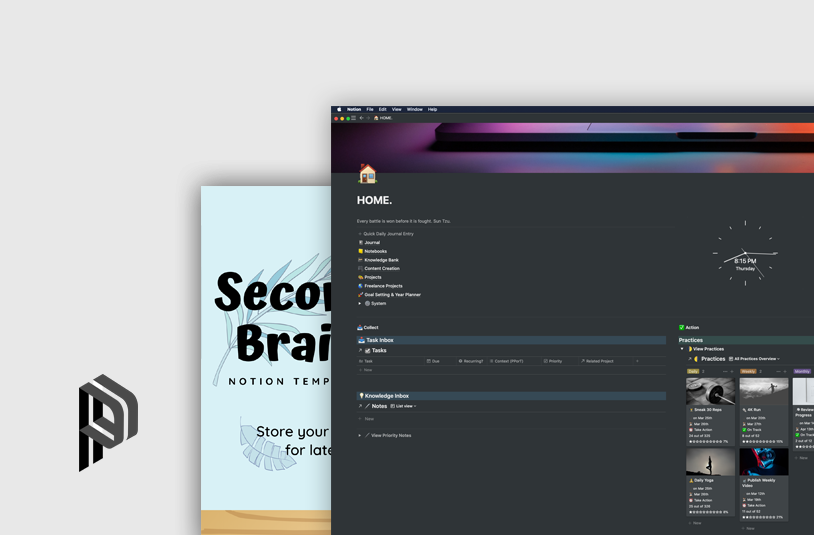This screenshot has height=535, width=814.
Task: Open the Notion app menu
Action: (x=354, y=109)
